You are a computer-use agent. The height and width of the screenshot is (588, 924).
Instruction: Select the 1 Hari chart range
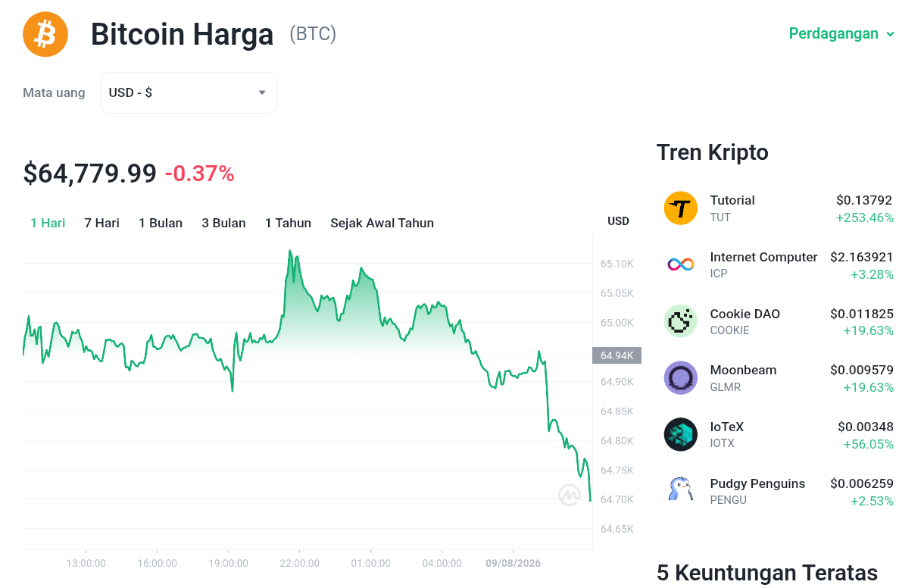point(48,223)
